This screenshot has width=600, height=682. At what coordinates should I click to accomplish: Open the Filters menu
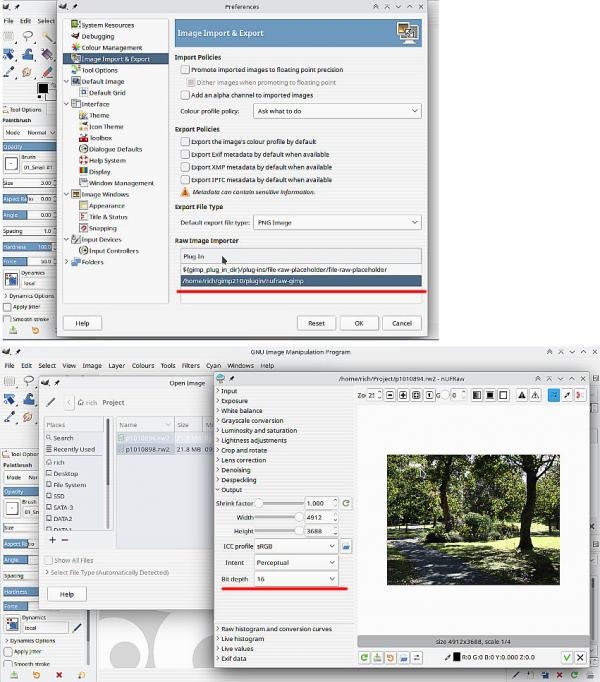tap(191, 365)
